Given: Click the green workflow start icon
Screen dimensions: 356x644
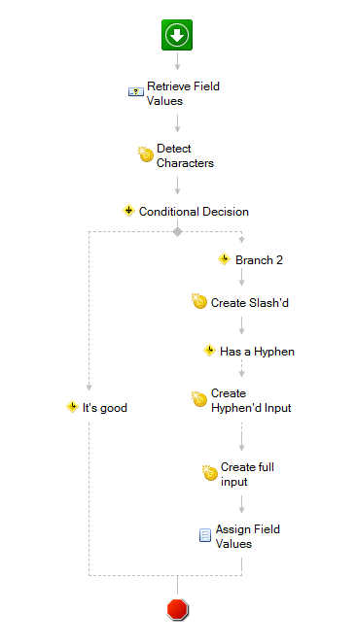Looking at the screenshot, I should pos(177,35).
